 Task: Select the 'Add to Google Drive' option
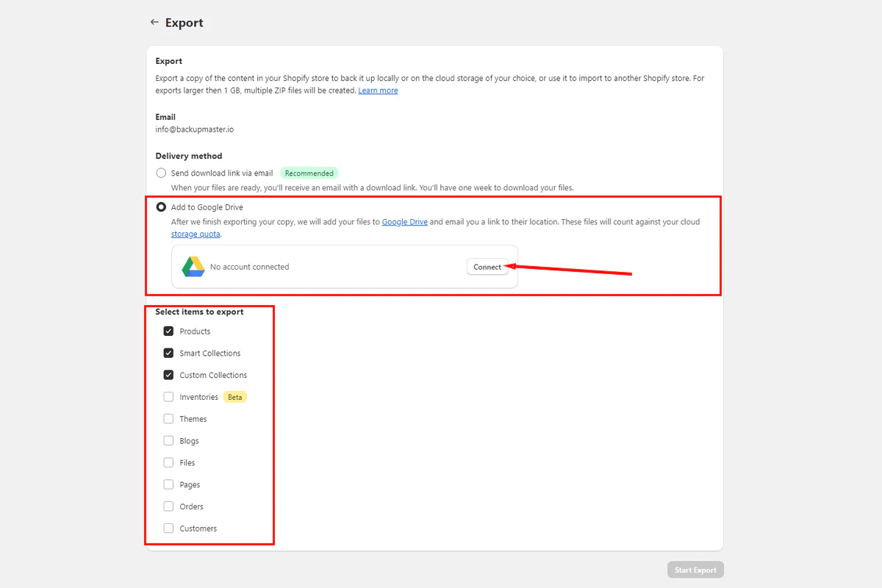pos(161,207)
